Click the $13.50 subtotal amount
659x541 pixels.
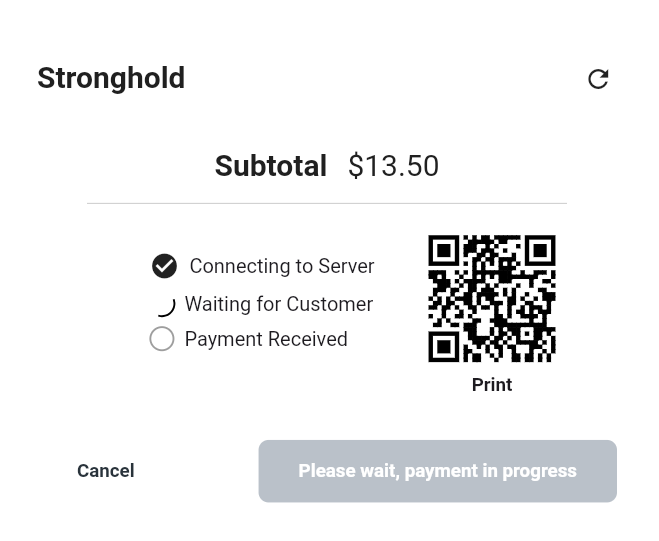(x=393, y=166)
